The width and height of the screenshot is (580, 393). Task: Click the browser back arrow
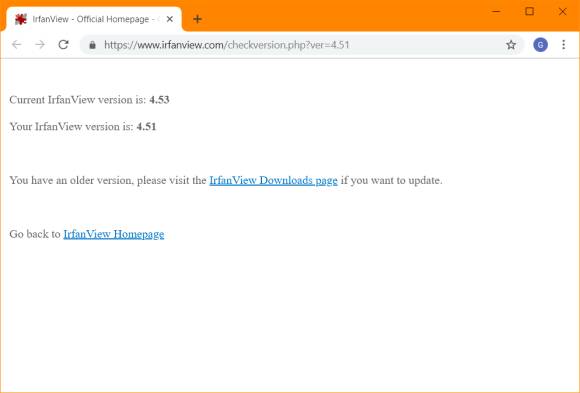pyautogui.click(x=17, y=45)
